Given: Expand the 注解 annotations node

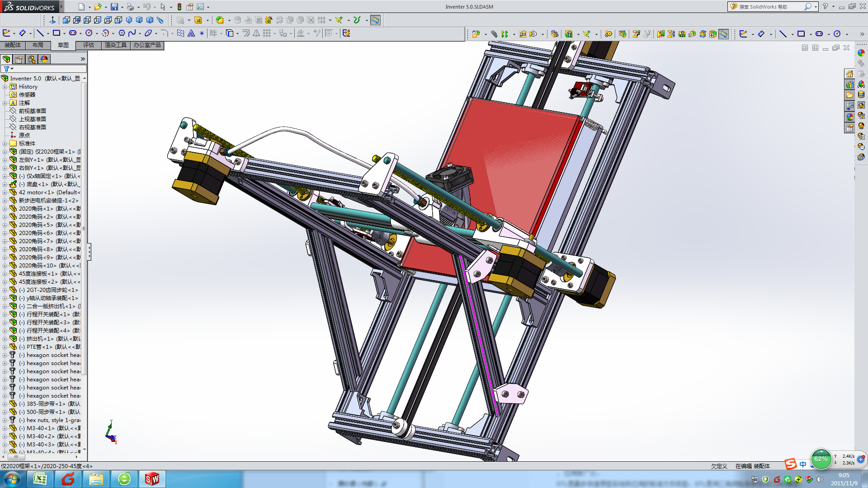Looking at the screenshot, I should pyautogui.click(x=5, y=103).
